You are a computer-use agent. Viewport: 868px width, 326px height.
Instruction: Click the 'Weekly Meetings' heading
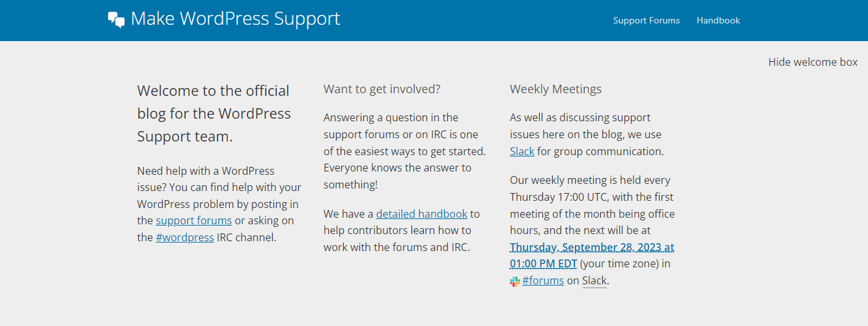(x=555, y=89)
